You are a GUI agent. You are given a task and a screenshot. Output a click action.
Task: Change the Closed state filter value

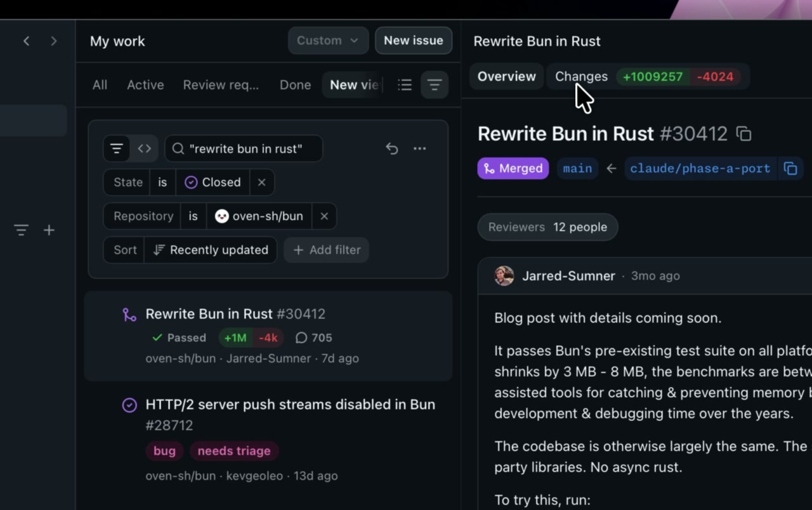pyautogui.click(x=213, y=182)
